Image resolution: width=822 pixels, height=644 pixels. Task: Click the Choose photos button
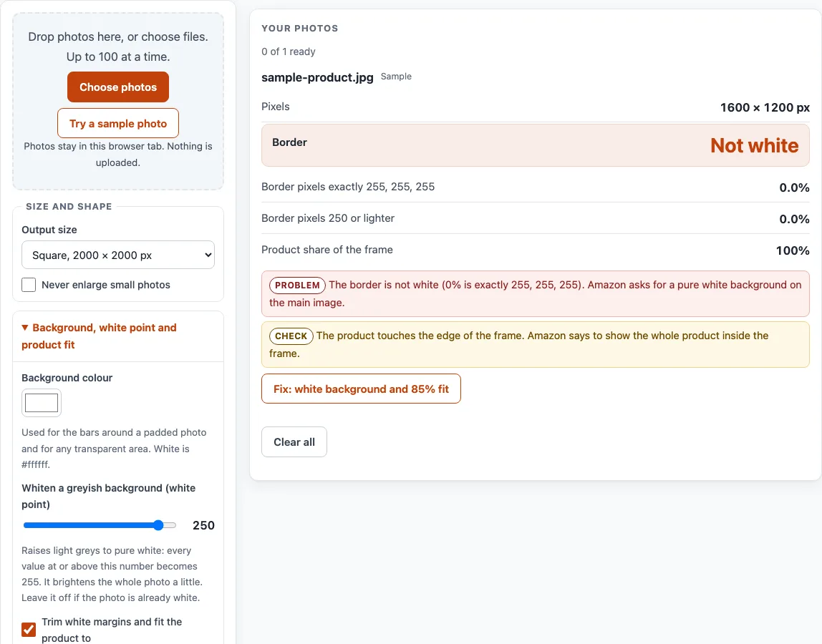pos(118,87)
